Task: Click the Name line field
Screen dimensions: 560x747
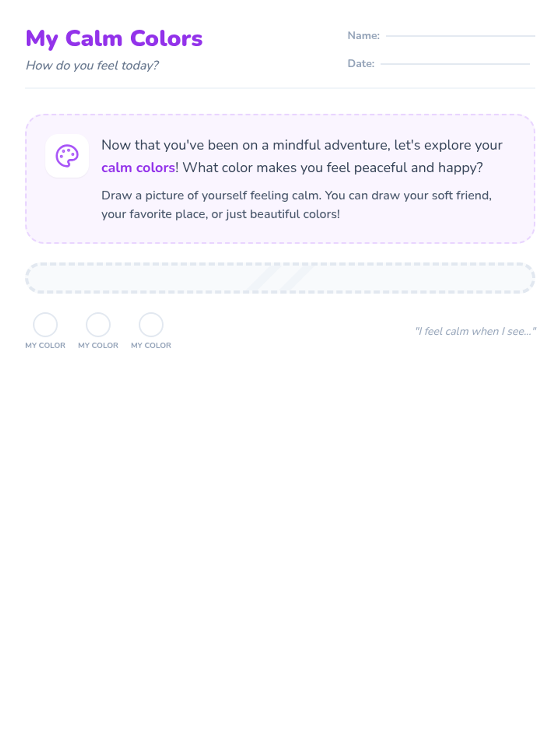Action: 460,36
